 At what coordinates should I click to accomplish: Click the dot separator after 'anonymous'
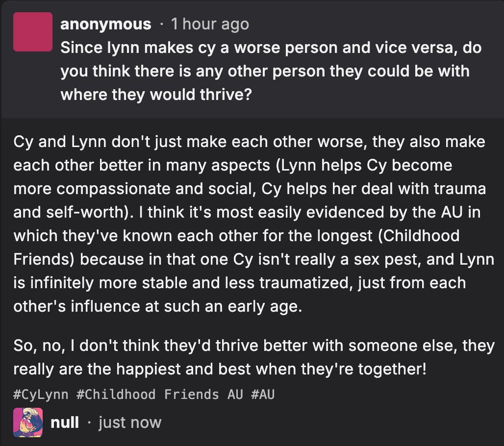[x=161, y=25]
